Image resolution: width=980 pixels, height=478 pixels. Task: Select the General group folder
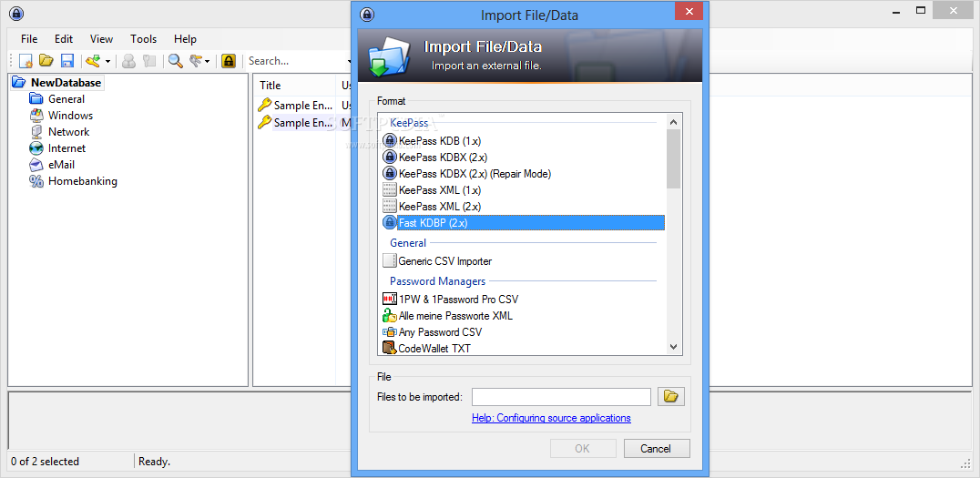click(66, 98)
